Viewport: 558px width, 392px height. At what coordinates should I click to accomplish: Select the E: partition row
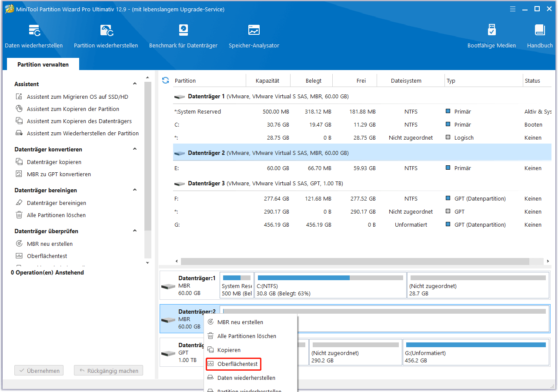point(362,168)
